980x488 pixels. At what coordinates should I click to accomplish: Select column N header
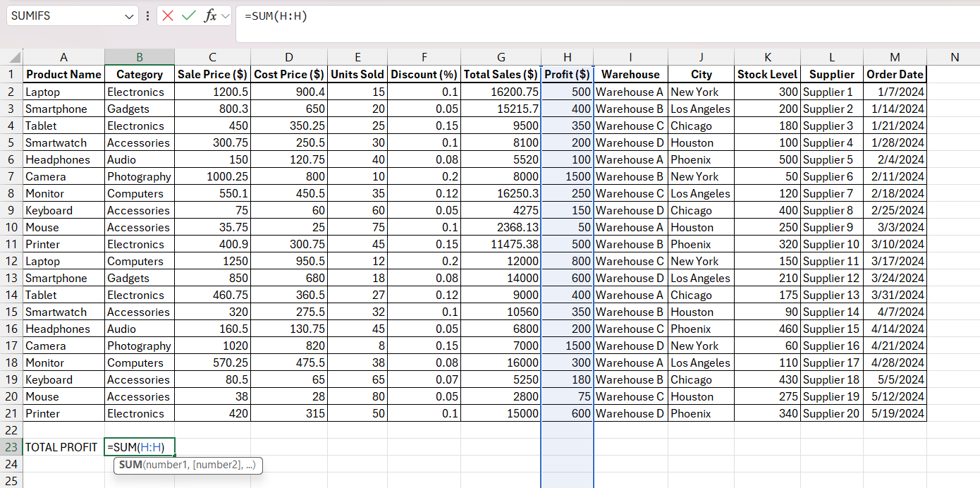click(x=955, y=57)
